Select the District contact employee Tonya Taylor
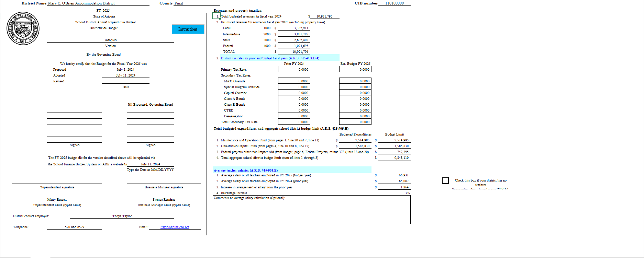 click(x=122, y=216)
